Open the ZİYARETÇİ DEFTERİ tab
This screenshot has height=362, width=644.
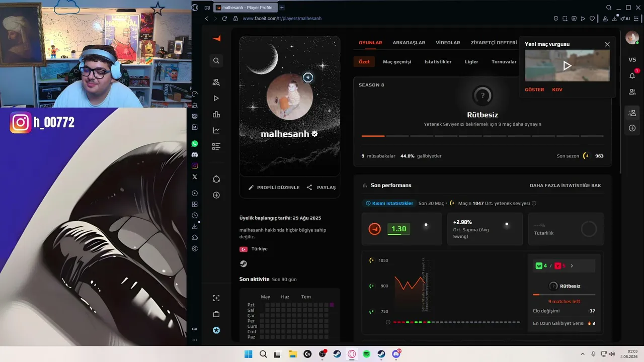pyautogui.click(x=494, y=43)
